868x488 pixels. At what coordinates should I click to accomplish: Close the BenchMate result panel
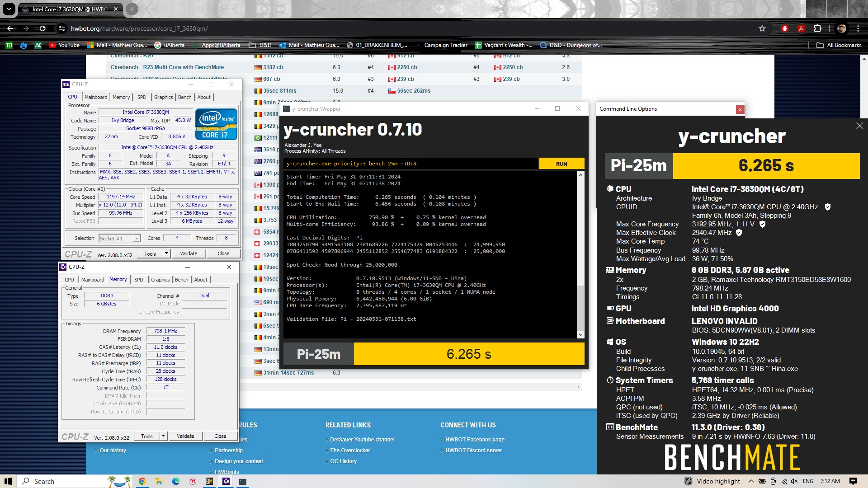point(859,126)
